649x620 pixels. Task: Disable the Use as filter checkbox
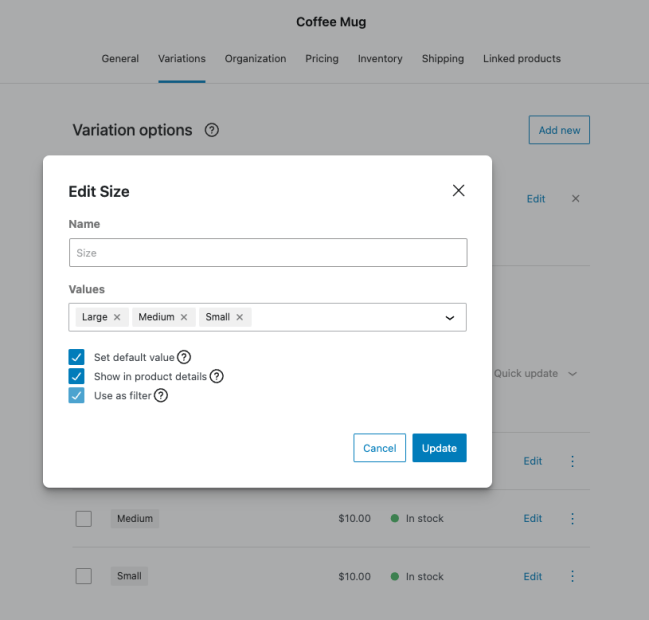pos(76,396)
